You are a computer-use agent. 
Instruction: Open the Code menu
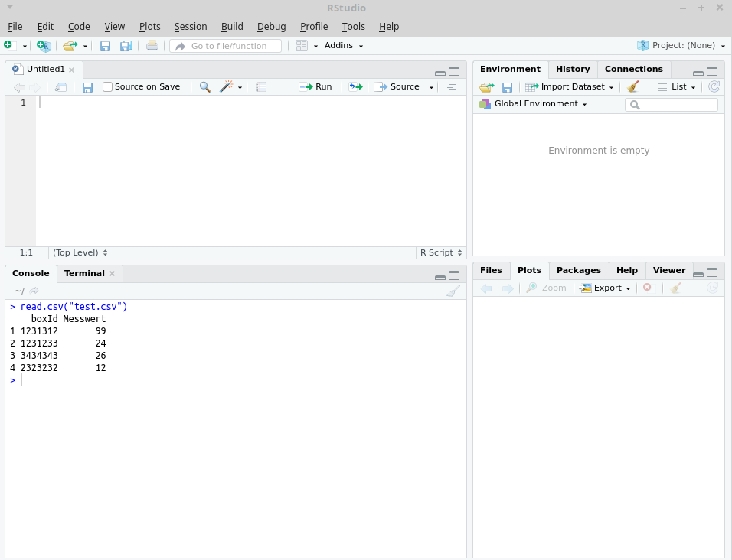click(79, 27)
